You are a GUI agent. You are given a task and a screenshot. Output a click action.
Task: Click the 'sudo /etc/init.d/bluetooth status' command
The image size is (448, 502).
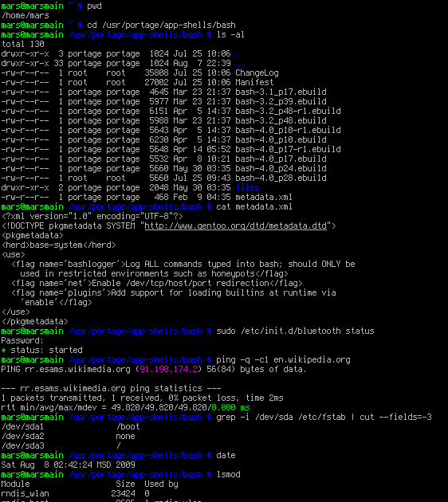click(x=295, y=331)
